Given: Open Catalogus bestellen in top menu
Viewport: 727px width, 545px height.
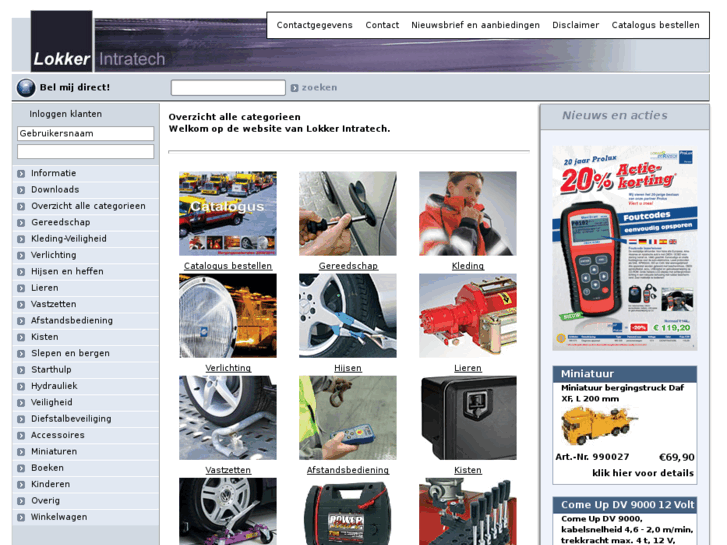Looking at the screenshot, I should pos(655,25).
